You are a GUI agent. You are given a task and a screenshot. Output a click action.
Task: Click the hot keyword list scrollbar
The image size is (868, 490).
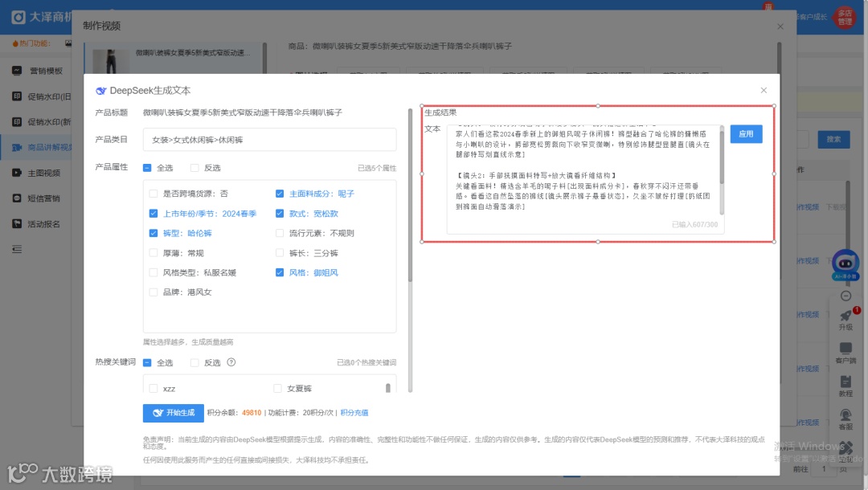tap(388, 388)
